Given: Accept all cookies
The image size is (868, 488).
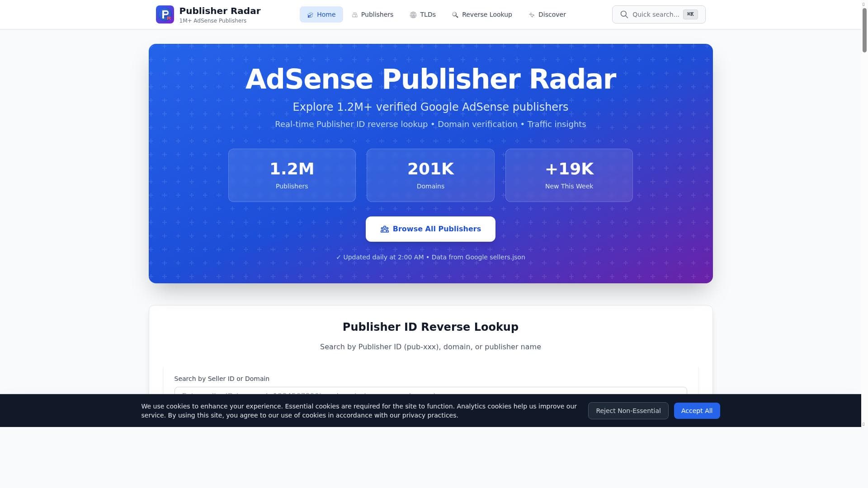Looking at the screenshot, I should 697,411.
